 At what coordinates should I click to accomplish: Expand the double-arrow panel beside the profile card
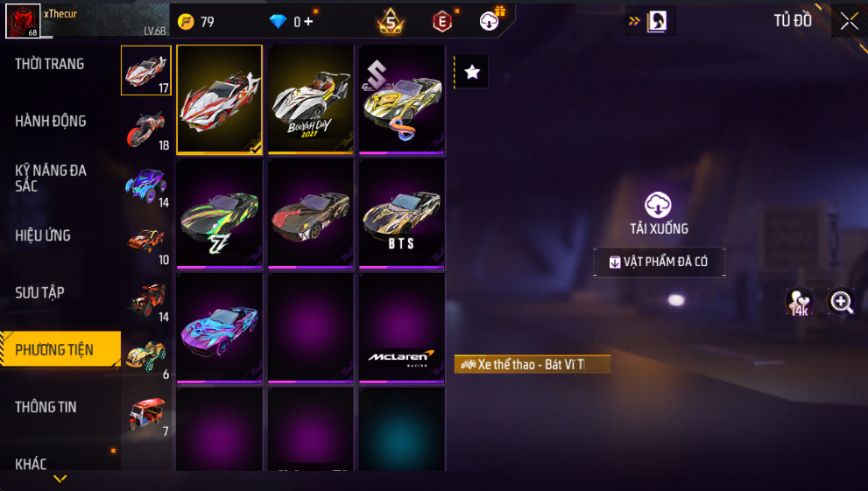634,22
